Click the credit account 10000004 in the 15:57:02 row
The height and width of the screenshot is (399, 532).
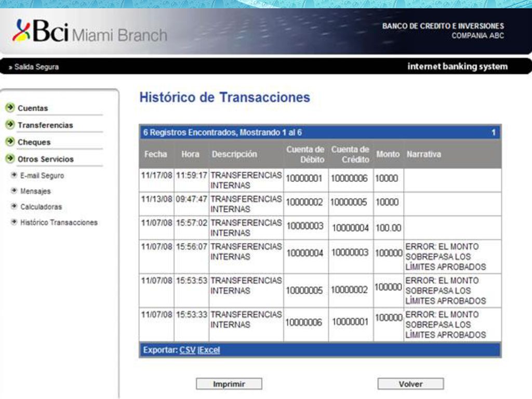click(x=350, y=228)
